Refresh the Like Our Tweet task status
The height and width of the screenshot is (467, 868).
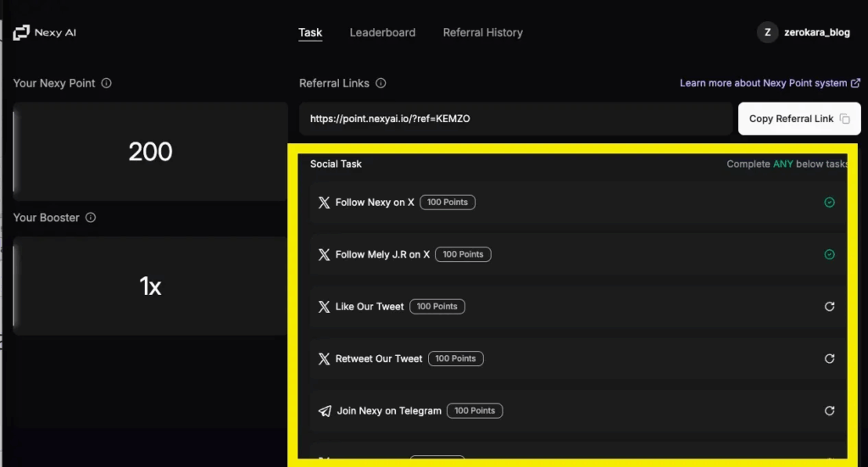[x=829, y=307]
